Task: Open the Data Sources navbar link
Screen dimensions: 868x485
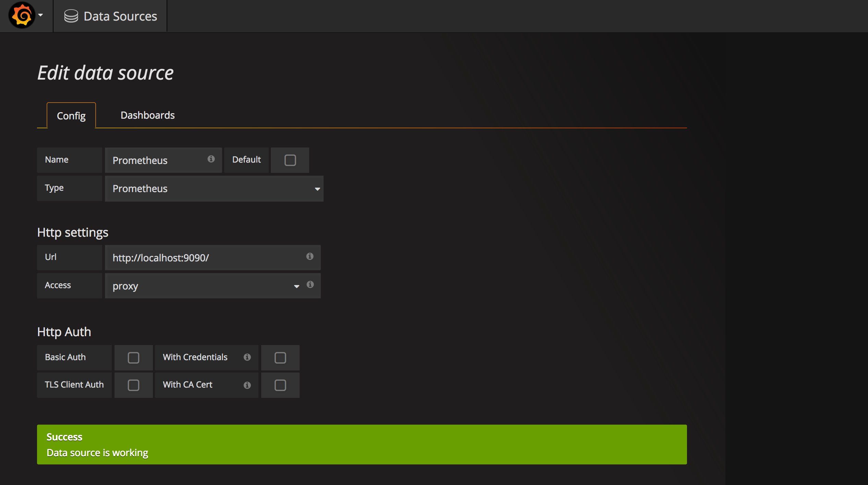Action: click(x=120, y=16)
